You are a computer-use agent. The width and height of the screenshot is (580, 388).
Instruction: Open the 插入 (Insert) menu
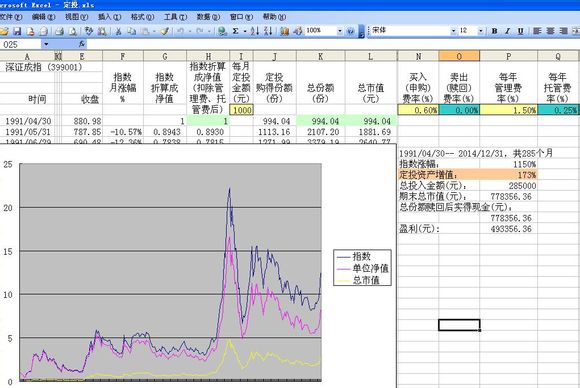click(109, 17)
